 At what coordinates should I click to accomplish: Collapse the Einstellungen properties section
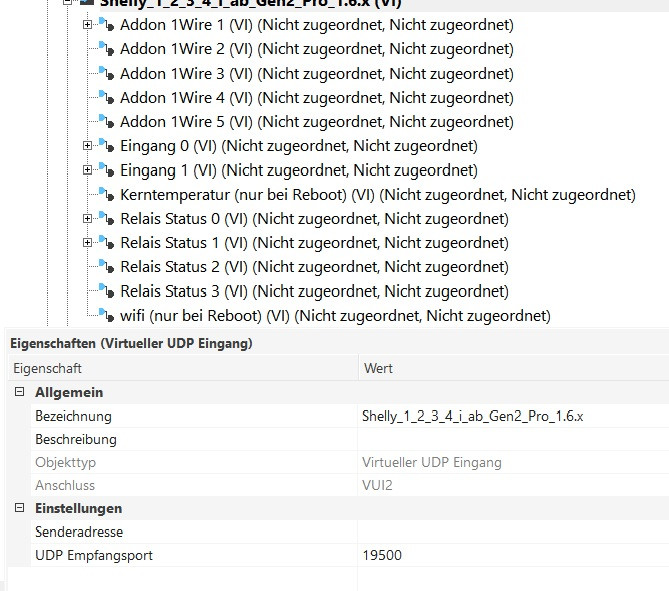click(19, 508)
